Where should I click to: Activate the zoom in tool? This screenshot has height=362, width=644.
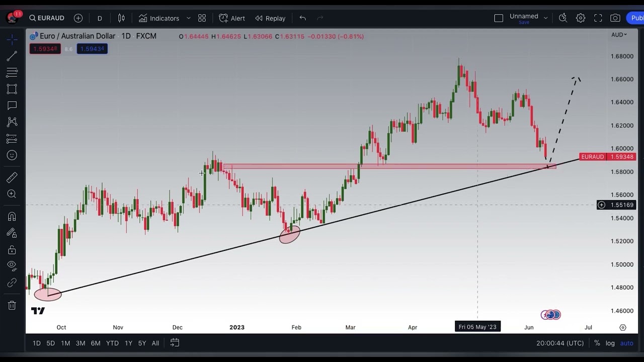click(12, 194)
